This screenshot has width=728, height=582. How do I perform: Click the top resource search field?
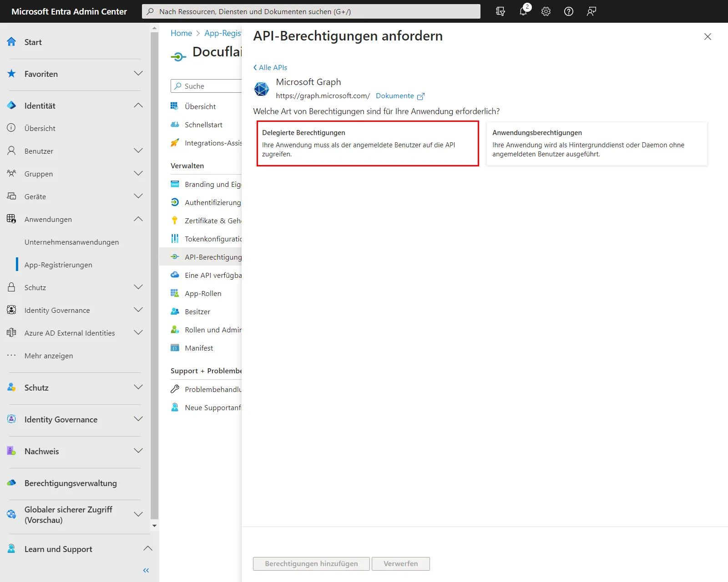point(311,11)
